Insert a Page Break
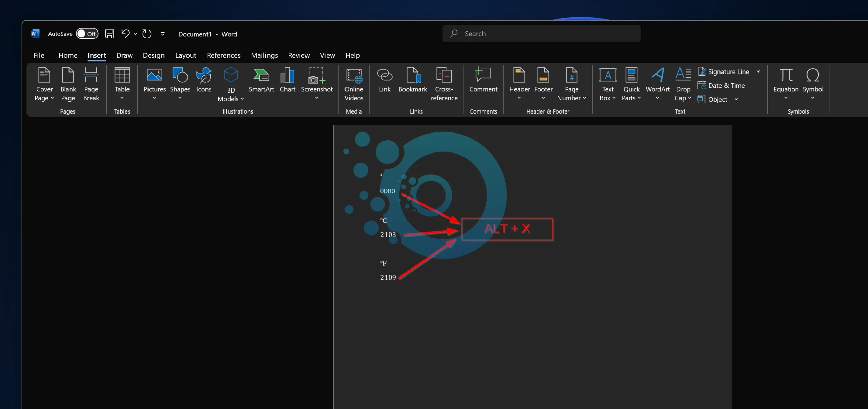868x409 pixels. pos(91,84)
